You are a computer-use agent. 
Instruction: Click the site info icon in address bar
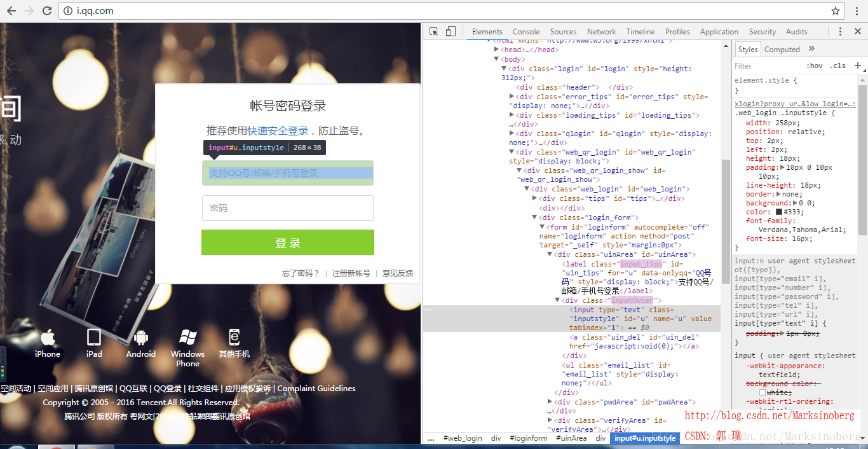coord(69,11)
